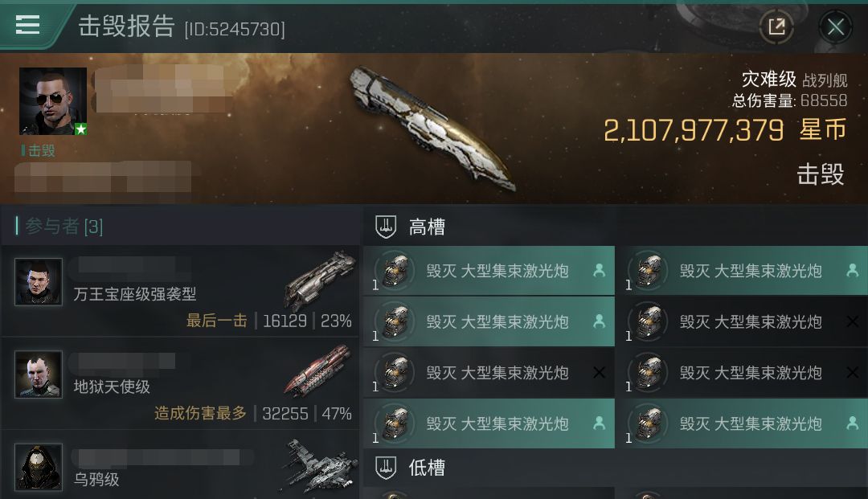Select the 万王宝座级强袭型 ship icon

pos(321,280)
